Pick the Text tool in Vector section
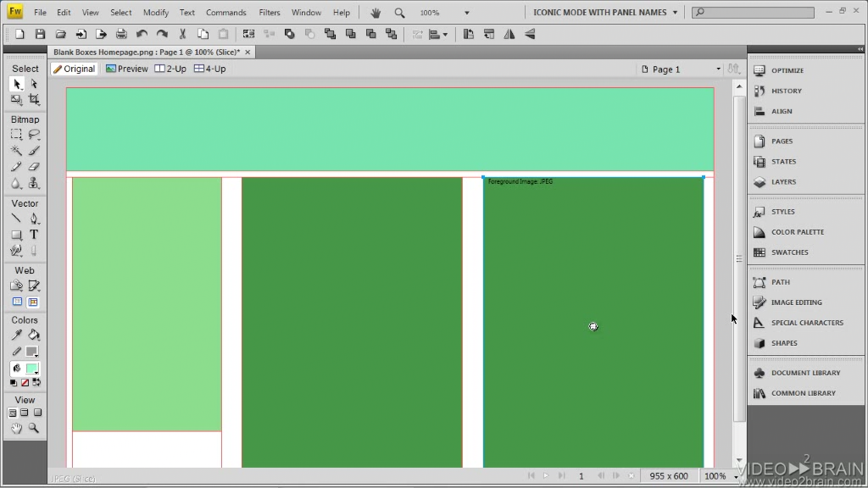This screenshot has width=868, height=488. click(x=34, y=235)
